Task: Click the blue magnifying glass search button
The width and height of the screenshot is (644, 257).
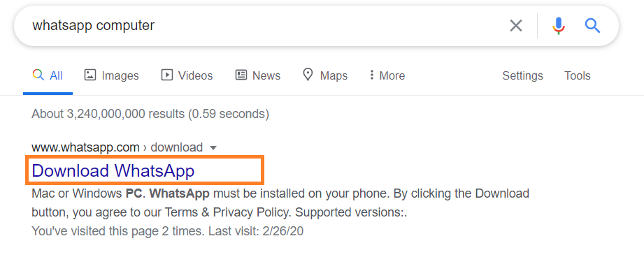Action: (x=593, y=26)
